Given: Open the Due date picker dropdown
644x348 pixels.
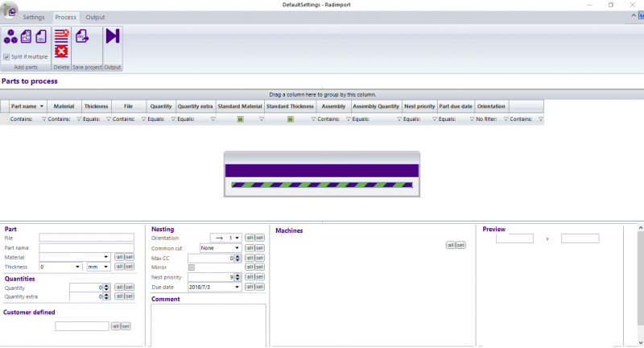Looking at the screenshot, I should coord(237,287).
